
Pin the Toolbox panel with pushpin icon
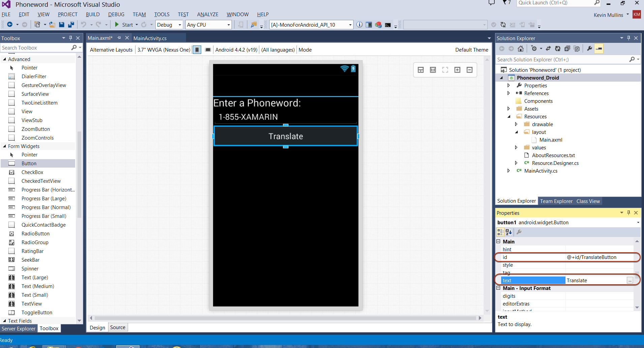(x=70, y=38)
